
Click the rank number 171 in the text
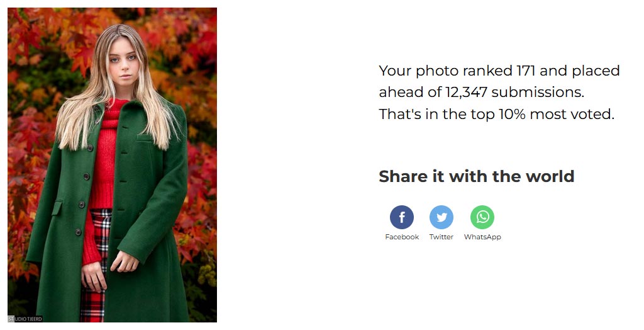point(526,71)
